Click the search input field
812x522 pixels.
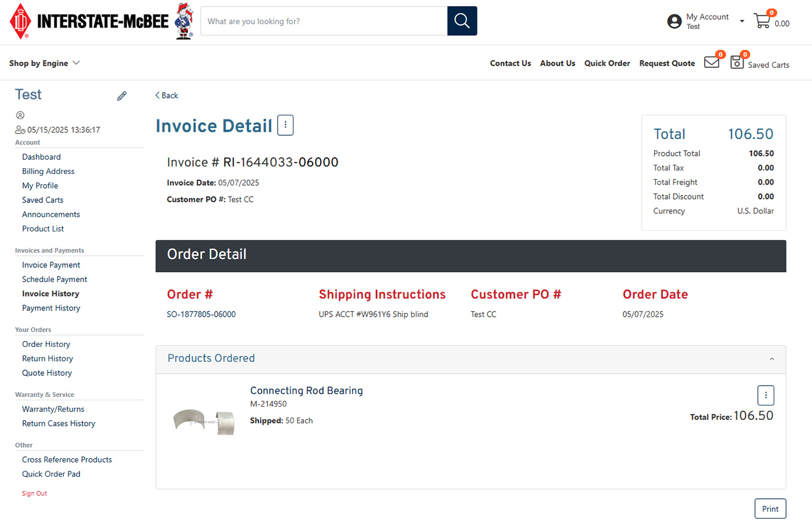tap(324, 21)
